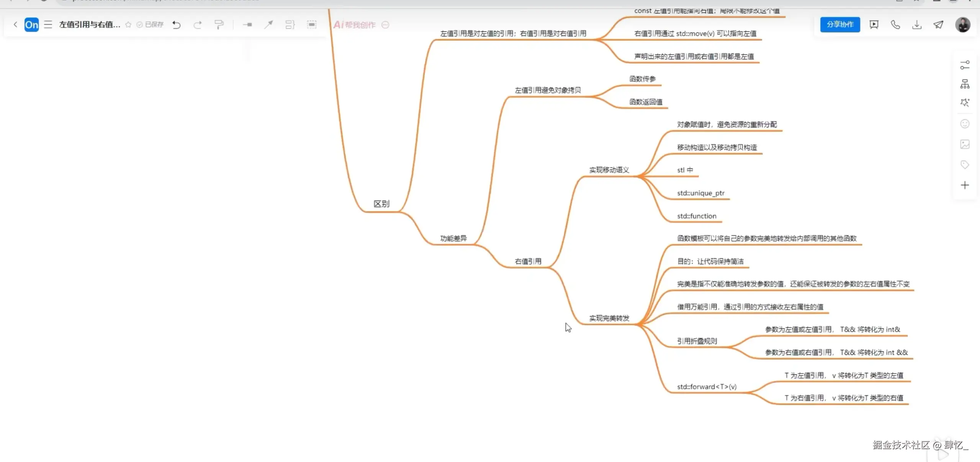Select the 实现完美转发 node
This screenshot has width=980, height=462.
coord(609,318)
